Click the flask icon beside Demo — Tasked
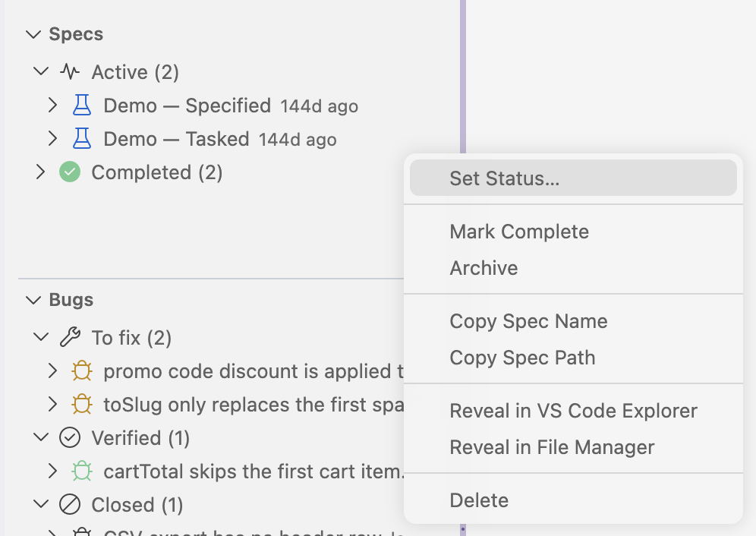756x536 pixels. point(82,138)
